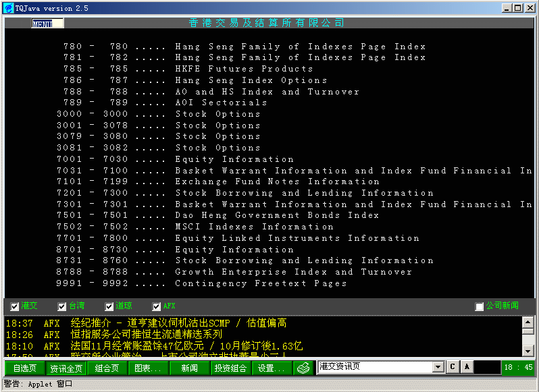Minimize the TQJava window
The height and width of the screenshot is (392, 539).
point(507,8)
